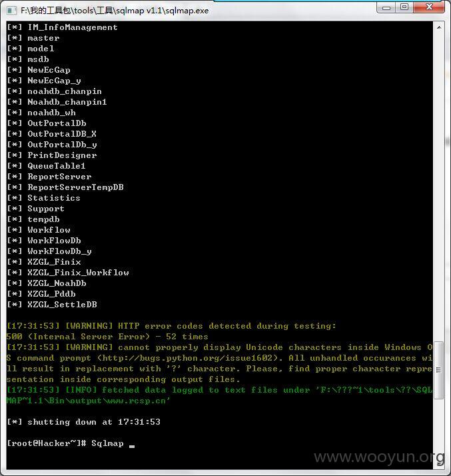Close the sqlmap.exe window
This screenshot has width=451, height=476.
coord(429,7)
